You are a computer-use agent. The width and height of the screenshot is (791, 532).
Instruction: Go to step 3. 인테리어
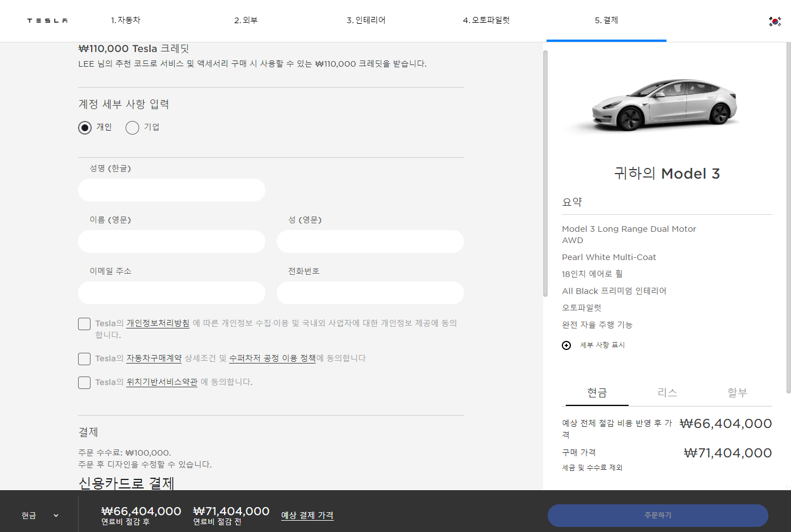(366, 20)
